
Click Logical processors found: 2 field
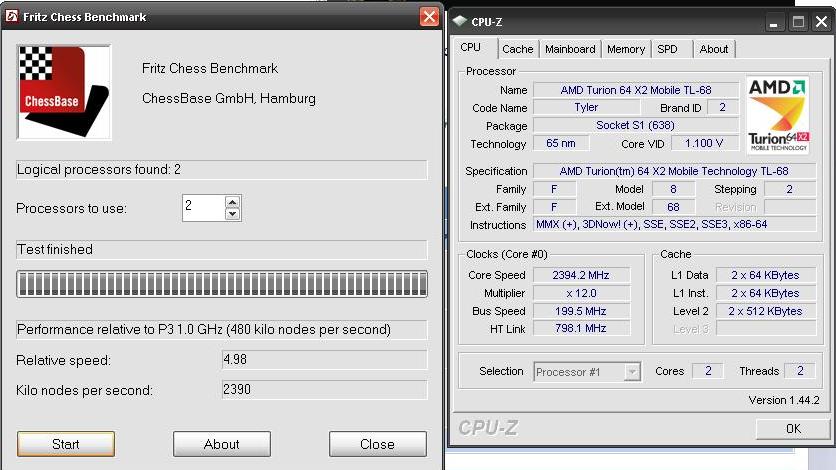click(222, 169)
